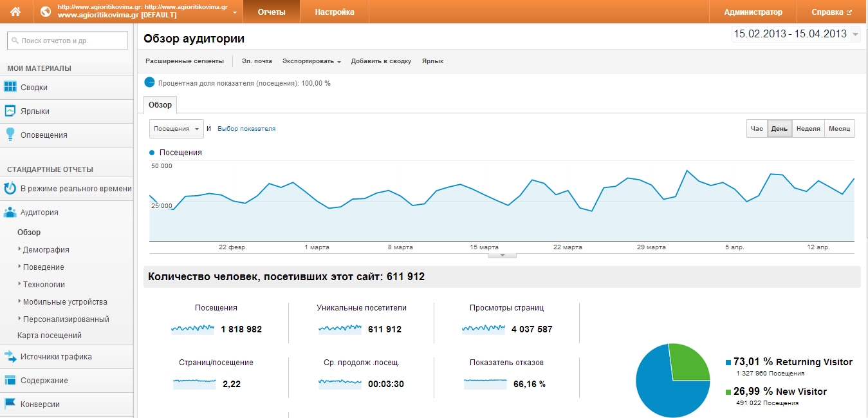
Task: Click Расширенные сегменты button
Action: click(x=185, y=61)
